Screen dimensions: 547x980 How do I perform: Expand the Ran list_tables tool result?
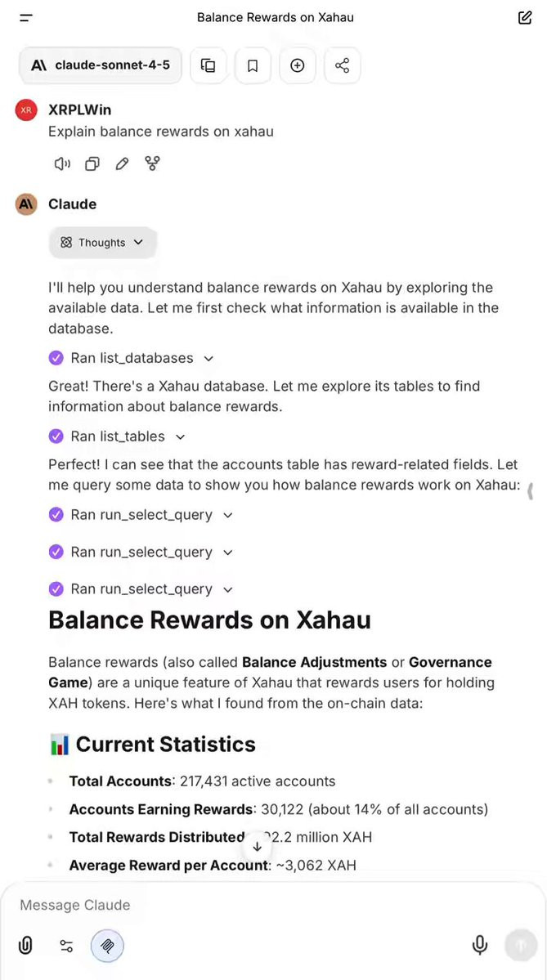point(117,436)
